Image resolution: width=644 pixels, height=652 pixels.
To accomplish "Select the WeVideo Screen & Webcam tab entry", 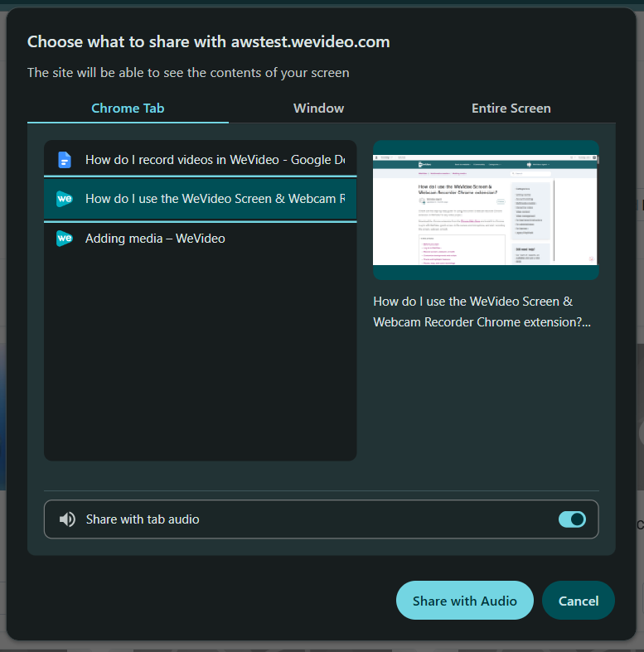I will (200, 199).
